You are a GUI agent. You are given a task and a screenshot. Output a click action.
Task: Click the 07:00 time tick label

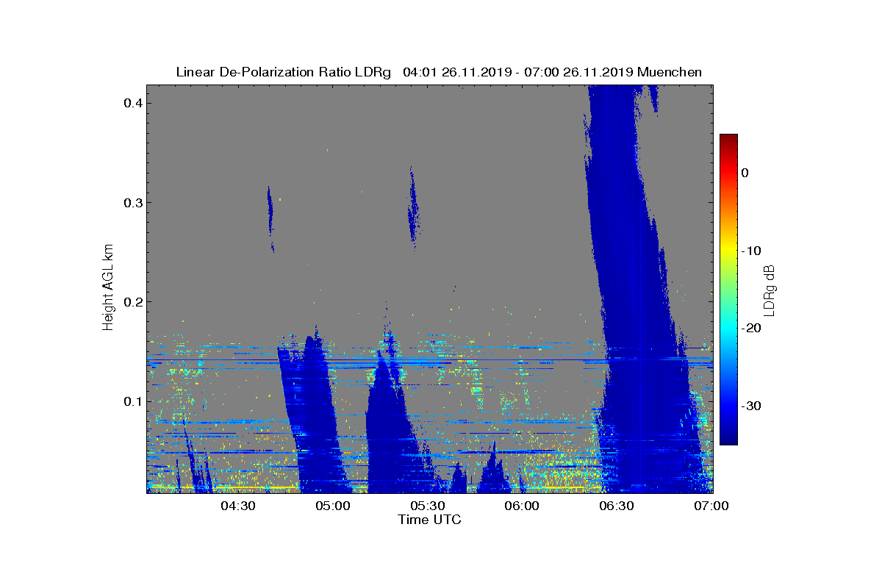tap(712, 506)
